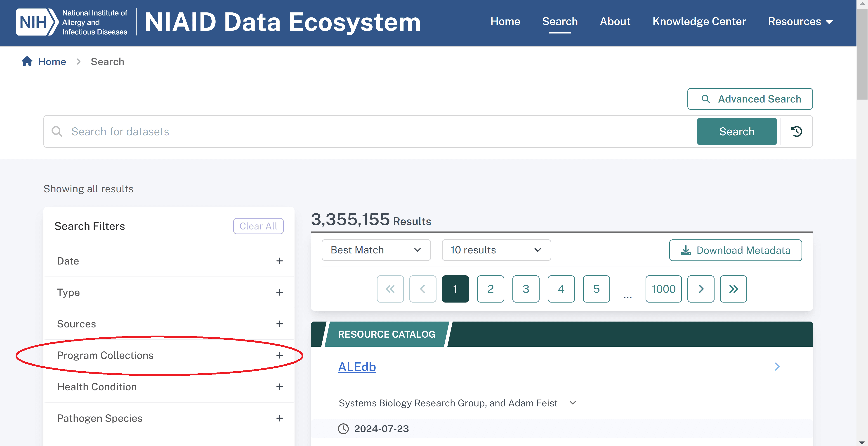
Task: Expand the Date filter plus icon
Action: tap(279, 261)
